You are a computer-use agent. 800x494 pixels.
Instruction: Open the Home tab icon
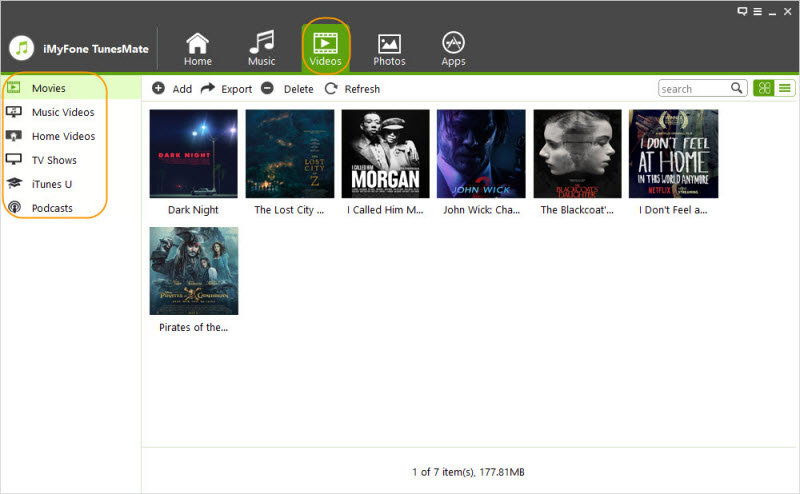197,43
